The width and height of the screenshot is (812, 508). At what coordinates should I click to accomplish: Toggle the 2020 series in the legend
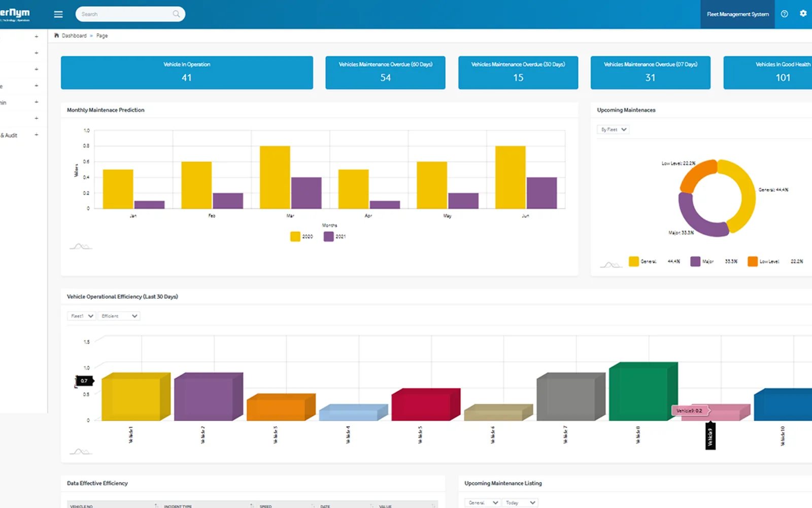tap(301, 236)
